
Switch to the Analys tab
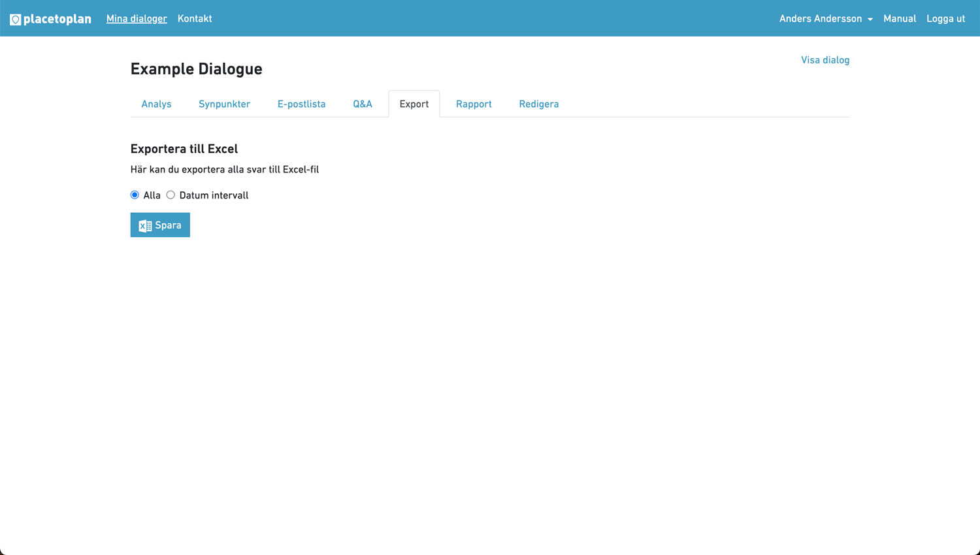[x=156, y=104]
